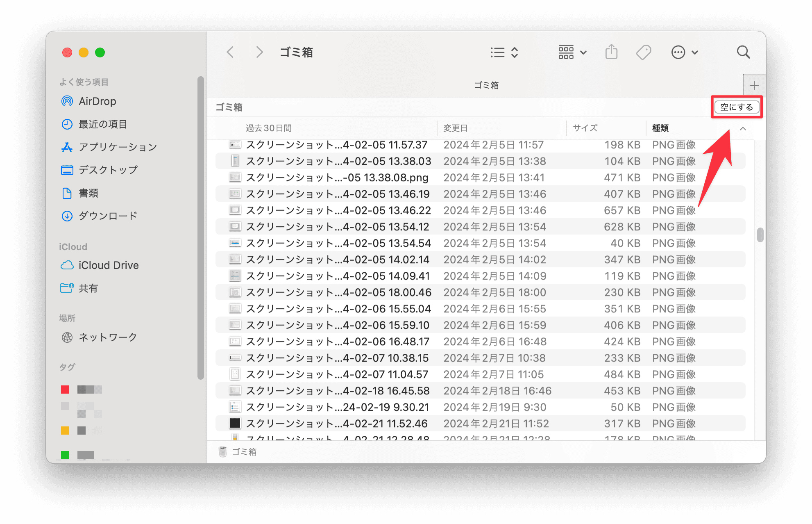Click the file list vertical scrollbar thumb

pyautogui.click(x=760, y=235)
